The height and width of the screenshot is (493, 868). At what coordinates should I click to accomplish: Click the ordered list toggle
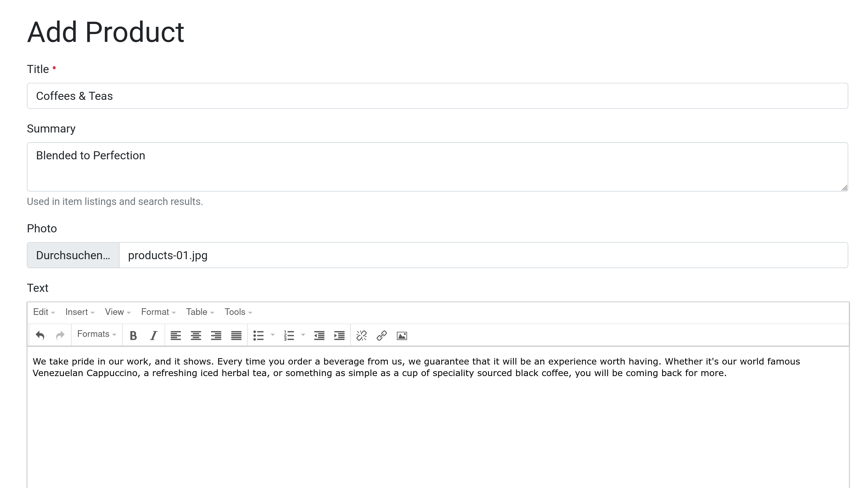coord(288,335)
